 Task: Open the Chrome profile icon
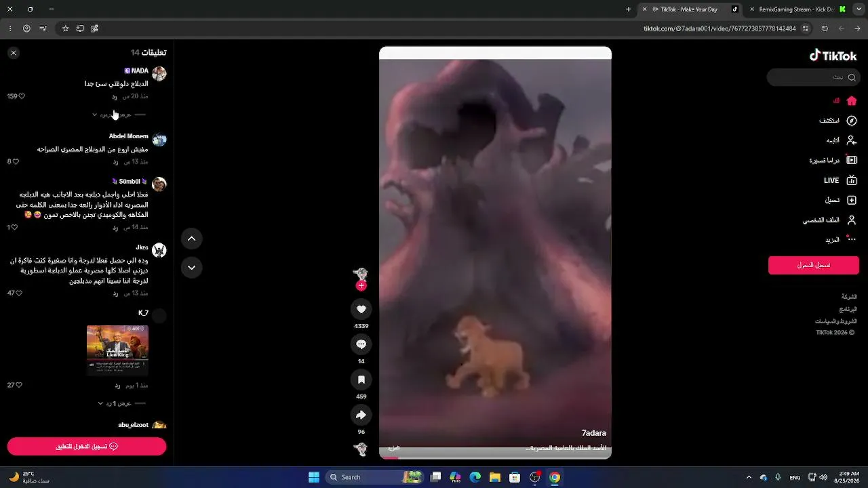pos(26,28)
